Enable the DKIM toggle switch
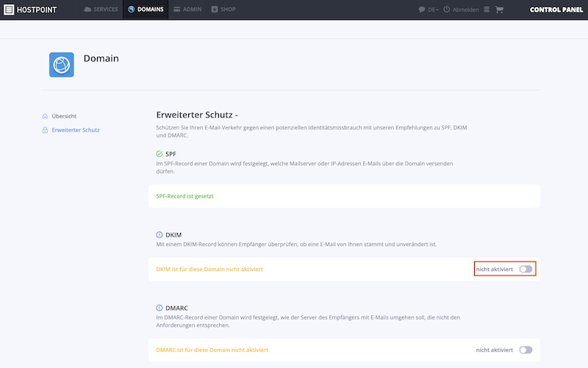 (526, 269)
